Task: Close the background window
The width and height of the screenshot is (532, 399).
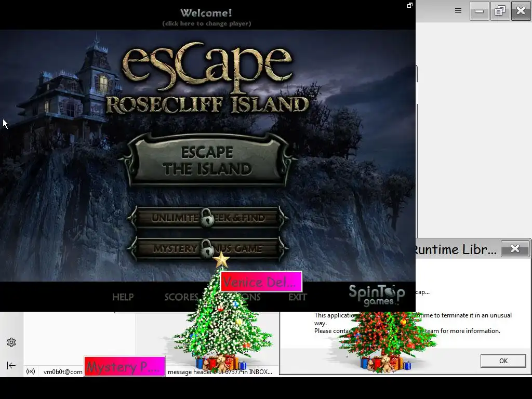Action: tap(521, 11)
